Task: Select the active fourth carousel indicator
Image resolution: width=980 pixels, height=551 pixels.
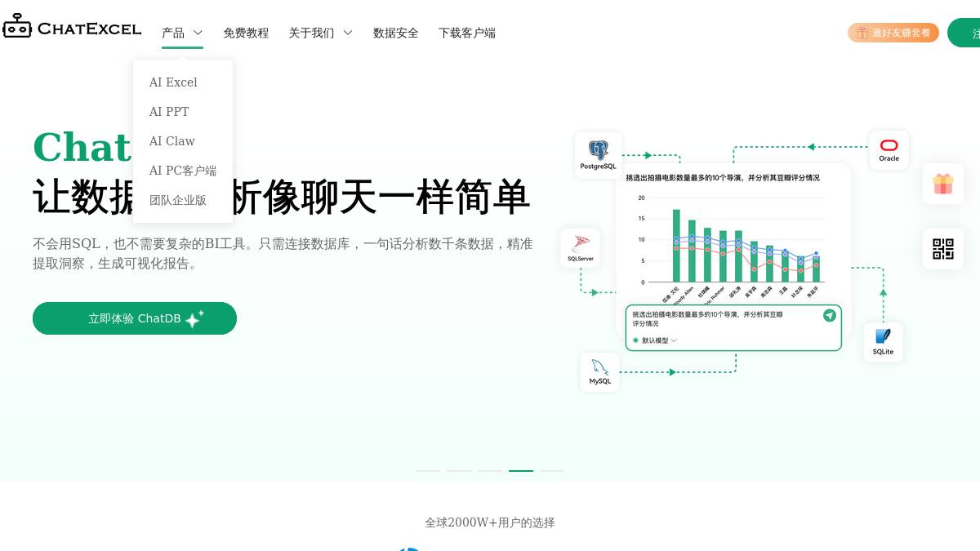Action: 521,471
